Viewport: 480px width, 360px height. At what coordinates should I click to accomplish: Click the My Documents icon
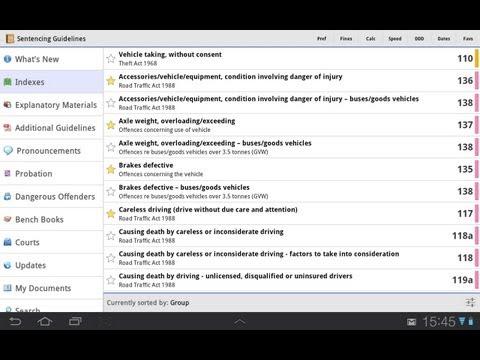click(7, 288)
